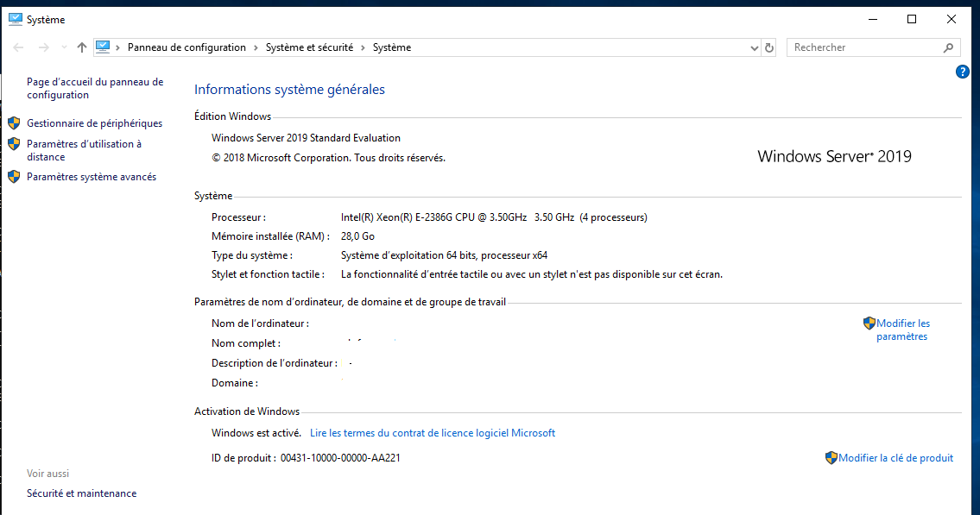Click the 2018 Microsoft Corporation copyright line
The width and height of the screenshot is (980, 515).
[x=329, y=158]
